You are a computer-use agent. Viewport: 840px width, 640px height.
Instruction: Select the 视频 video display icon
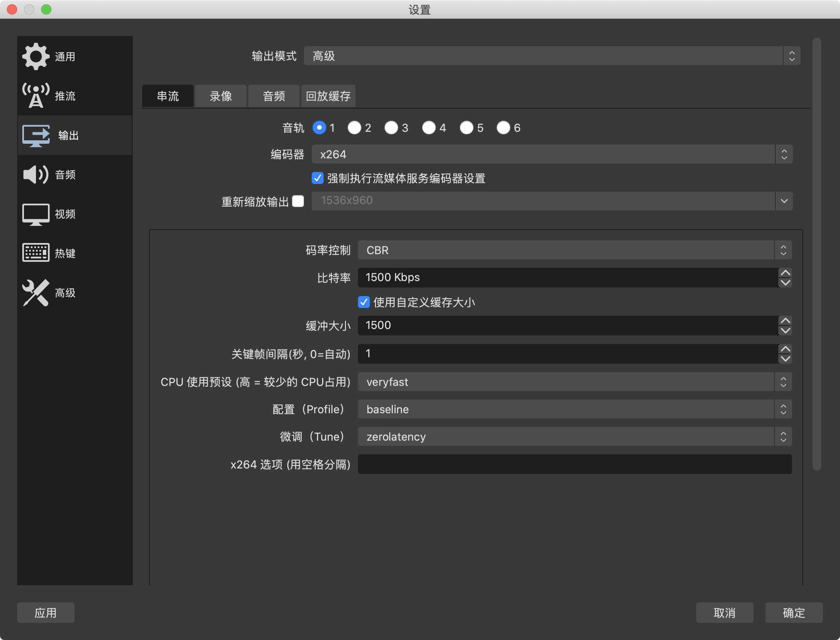[x=36, y=214]
